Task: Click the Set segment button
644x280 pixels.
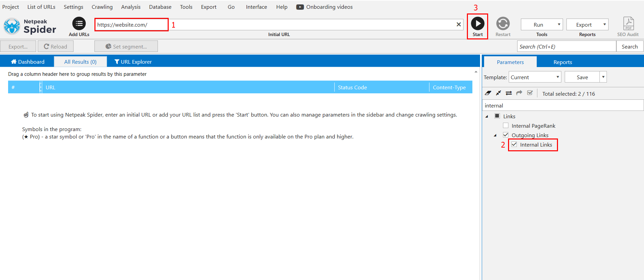Action: (x=126, y=46)
